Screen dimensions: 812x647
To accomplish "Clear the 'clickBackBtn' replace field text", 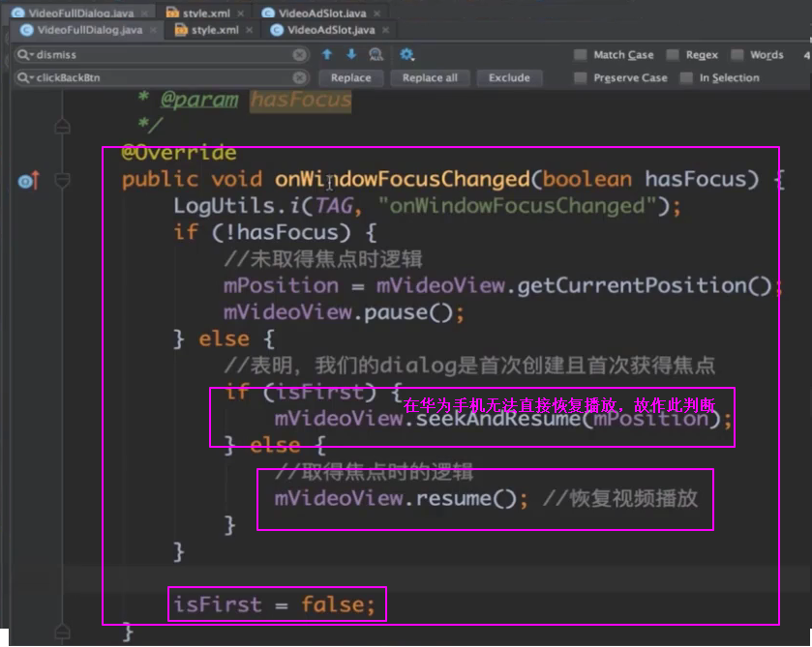I will (300, 77).
